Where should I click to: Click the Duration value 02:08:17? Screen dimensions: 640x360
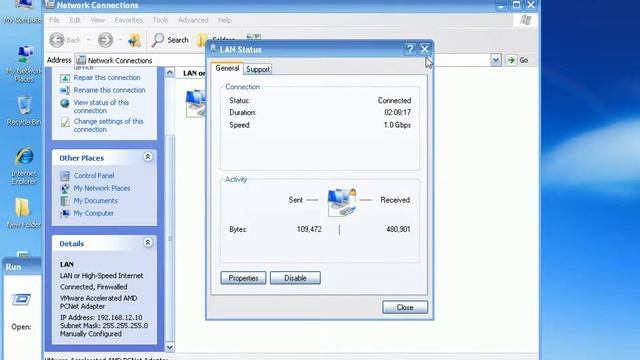click(x=398, y=112)
